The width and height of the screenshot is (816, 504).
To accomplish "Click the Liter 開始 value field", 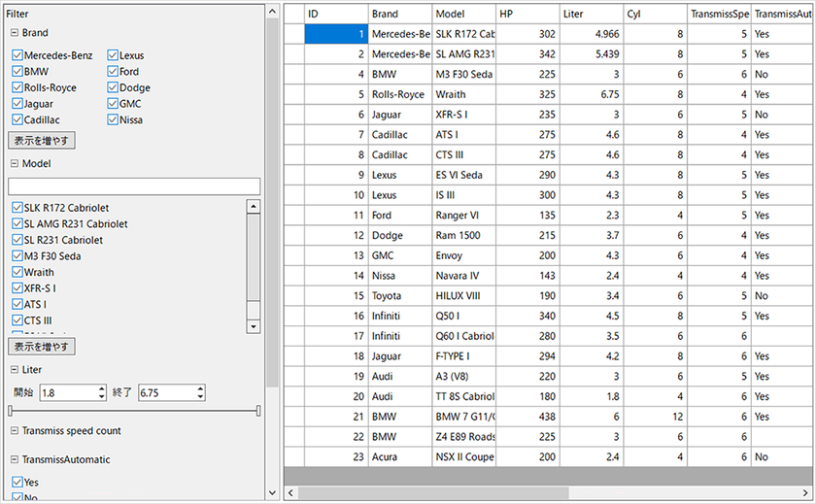I will (x=69, y=392).
